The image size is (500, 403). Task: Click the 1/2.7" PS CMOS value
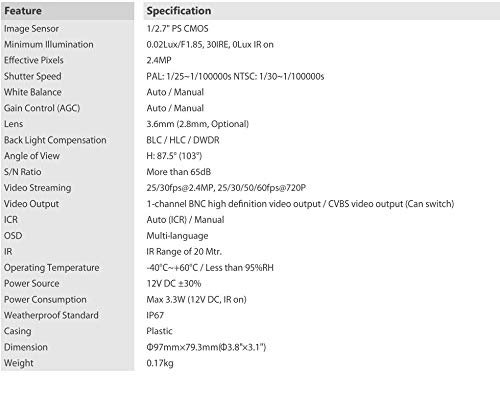(x=177, y=29)
